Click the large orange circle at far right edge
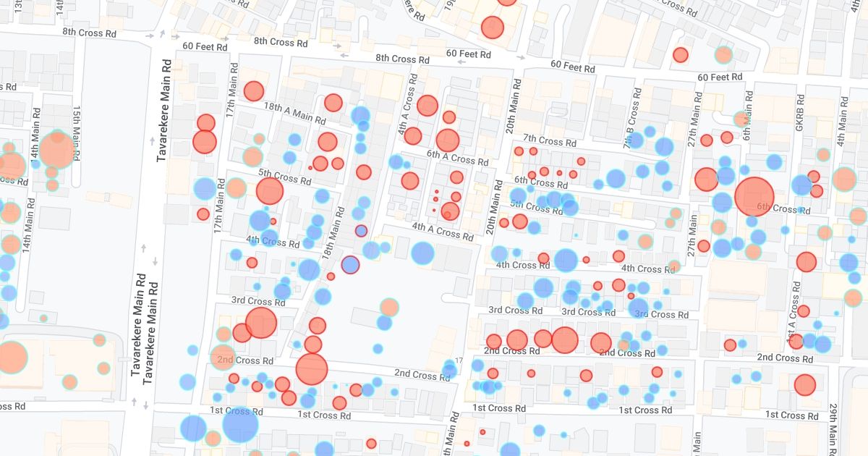The height and width of the screenshot is (456, 868). click(844, 179)
